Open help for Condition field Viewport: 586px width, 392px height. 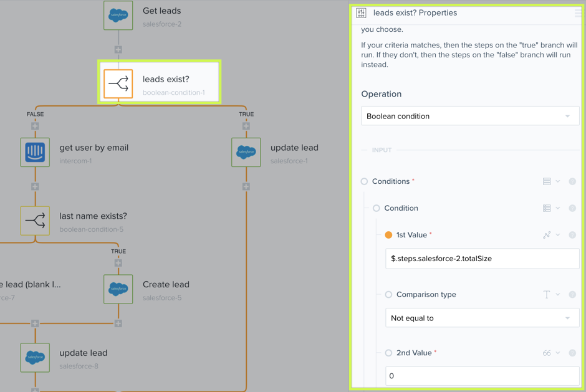tap(572, 208)
